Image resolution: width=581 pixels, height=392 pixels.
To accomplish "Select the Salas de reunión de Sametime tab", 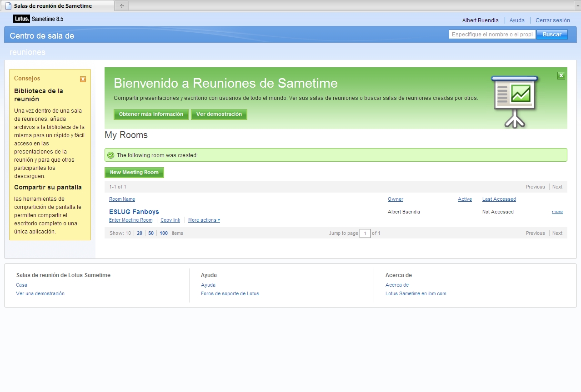I will pyautogui.click(x=57, y=6).
